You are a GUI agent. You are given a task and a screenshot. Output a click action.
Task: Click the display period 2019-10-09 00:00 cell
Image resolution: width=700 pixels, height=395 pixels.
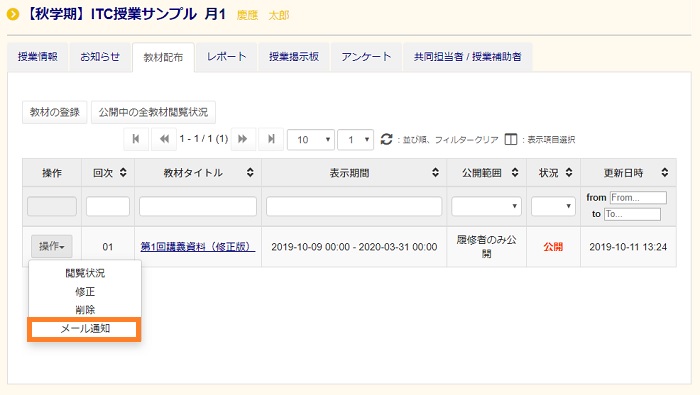pyautogui.click(x=354, y=247)
